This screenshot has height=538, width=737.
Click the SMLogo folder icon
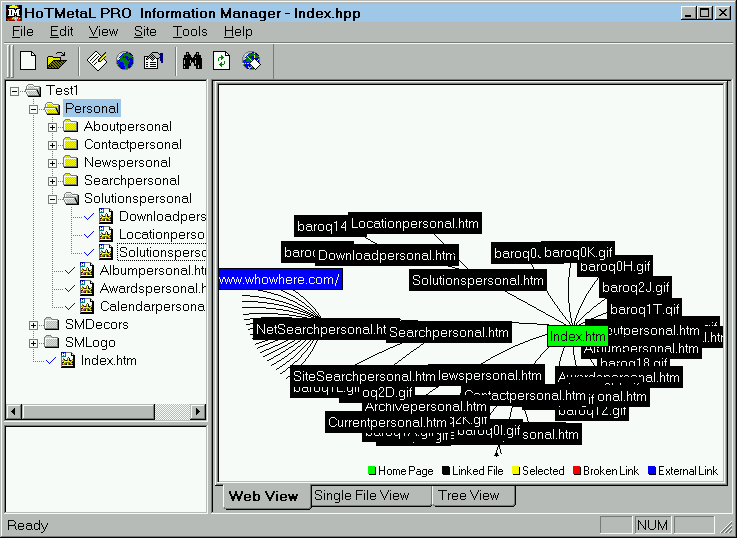coord(52,343)
